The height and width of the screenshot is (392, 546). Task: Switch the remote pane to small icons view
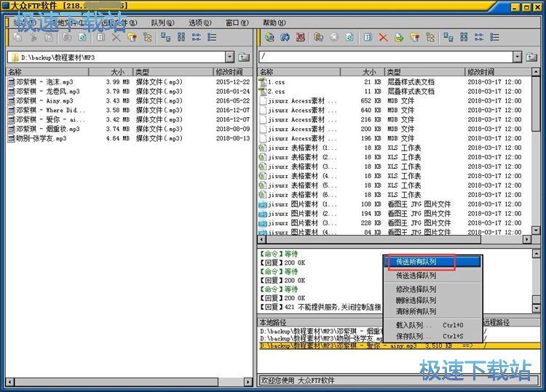464,37
